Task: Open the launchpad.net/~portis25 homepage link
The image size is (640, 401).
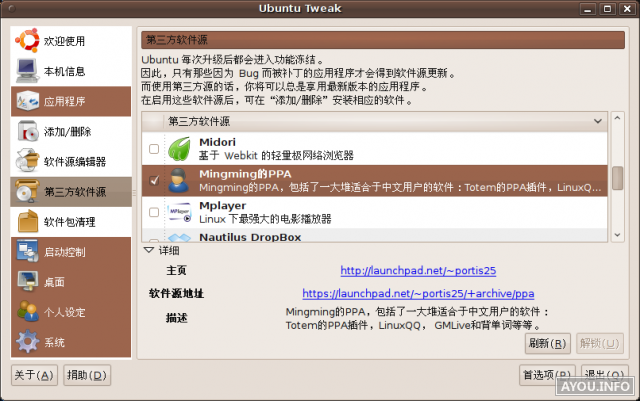Action: coord(418,270)
